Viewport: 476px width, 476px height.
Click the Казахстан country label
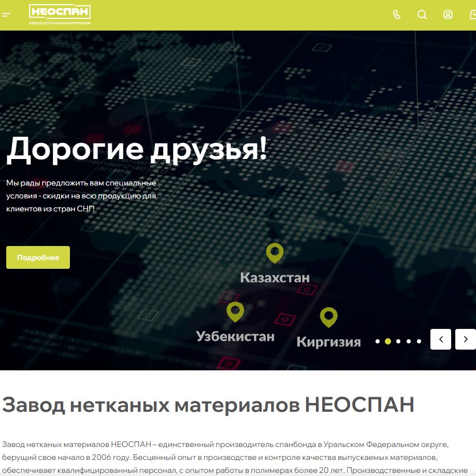[275, 277]
